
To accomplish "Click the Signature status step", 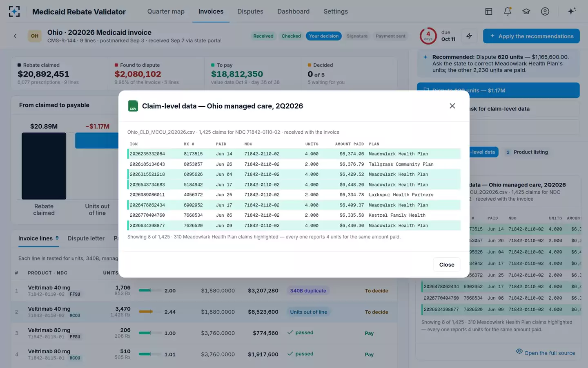I will point(357,36).
